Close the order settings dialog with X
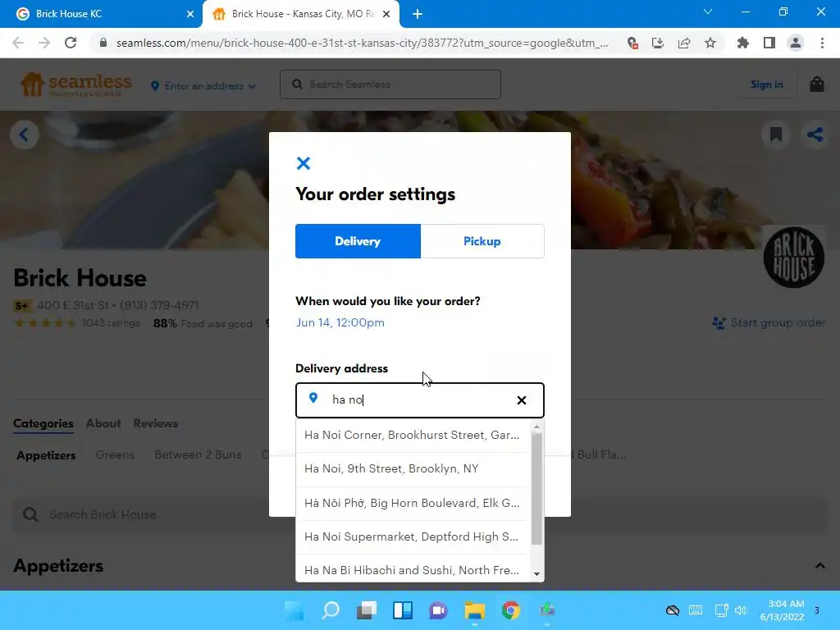The width and height of the screenshot is (840, 630). [304, 163]
